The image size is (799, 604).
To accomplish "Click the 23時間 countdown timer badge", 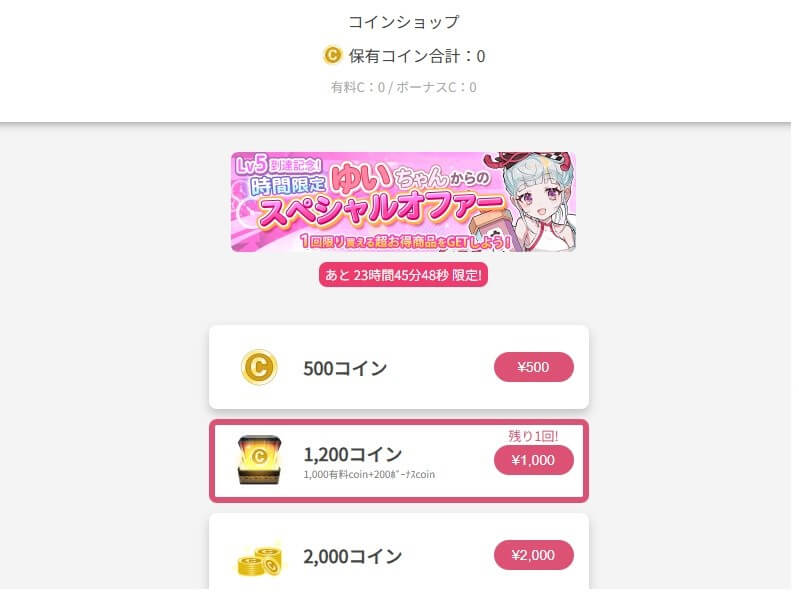I will click(x=403, y=274).
